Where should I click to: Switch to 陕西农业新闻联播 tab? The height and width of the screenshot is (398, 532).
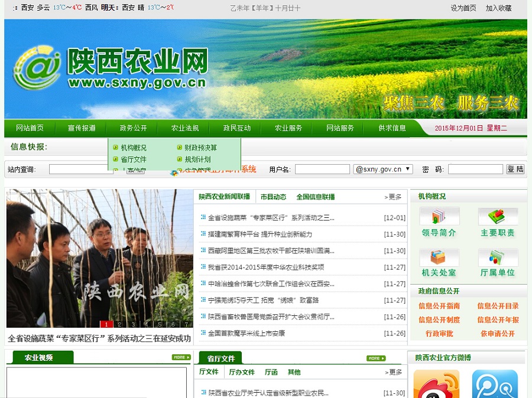224,197
